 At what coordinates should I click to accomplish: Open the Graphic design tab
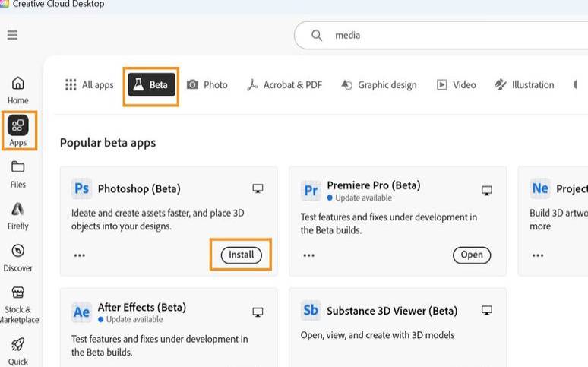click(x=379, y=85)
